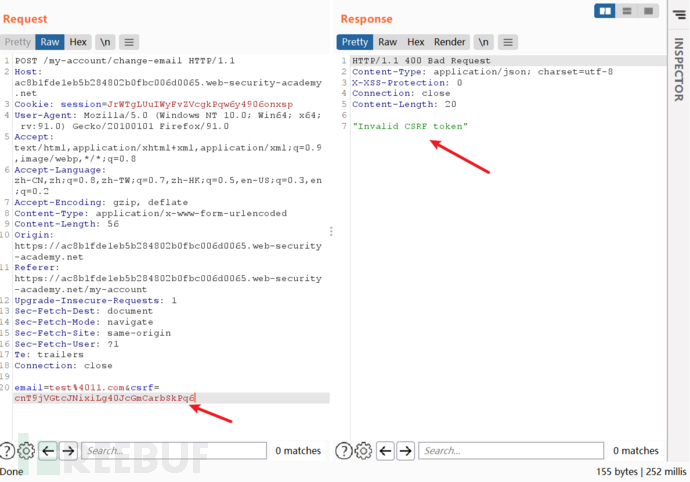The width and height of the screenshot is (690, 482).
Task: Open Request search settings gear
Action: point(26,451)
